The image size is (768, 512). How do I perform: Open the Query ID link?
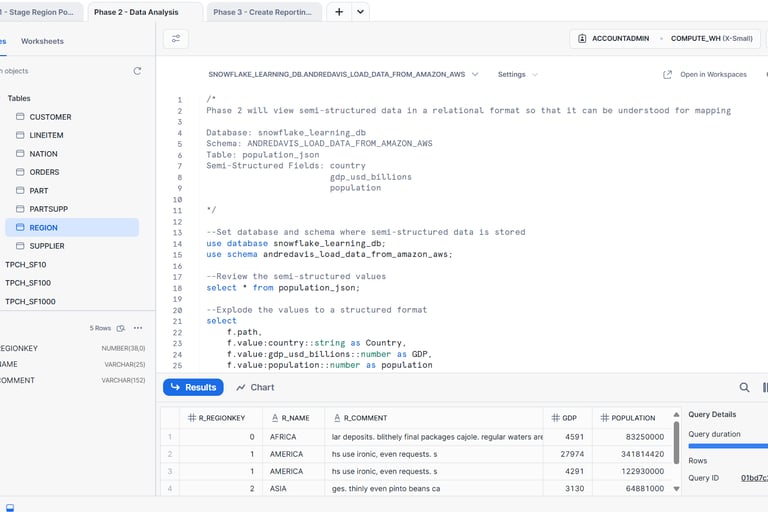pos(754,478)
